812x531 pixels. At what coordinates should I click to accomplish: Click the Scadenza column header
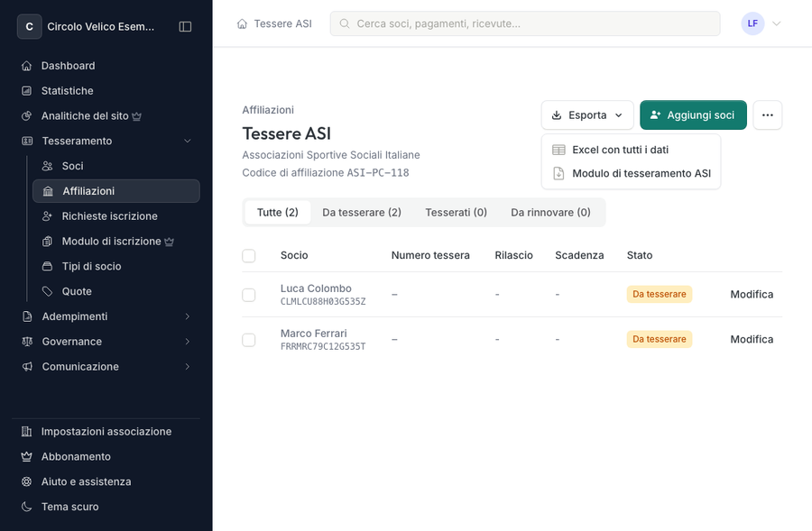(579, 256)
